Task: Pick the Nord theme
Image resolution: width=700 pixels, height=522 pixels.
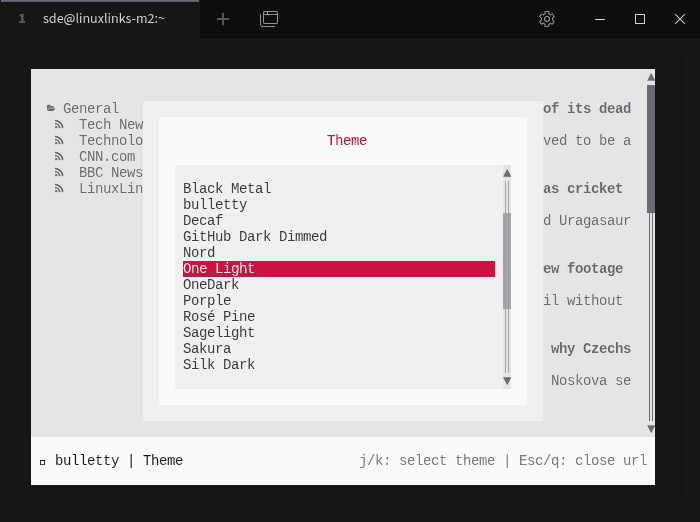Action: click(339, 253)
